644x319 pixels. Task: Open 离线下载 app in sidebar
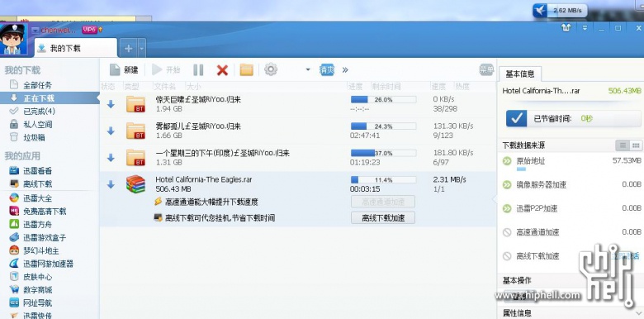(x=31, y=184)
